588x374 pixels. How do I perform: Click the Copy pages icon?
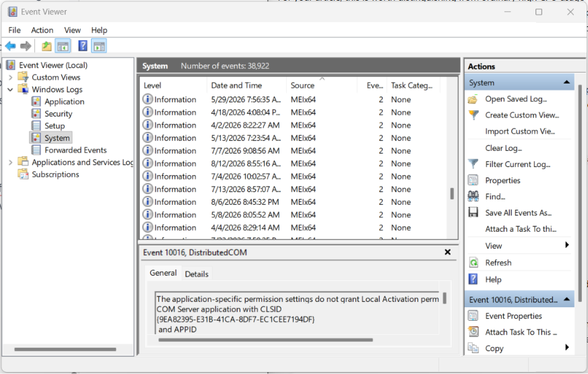point(473,348)
